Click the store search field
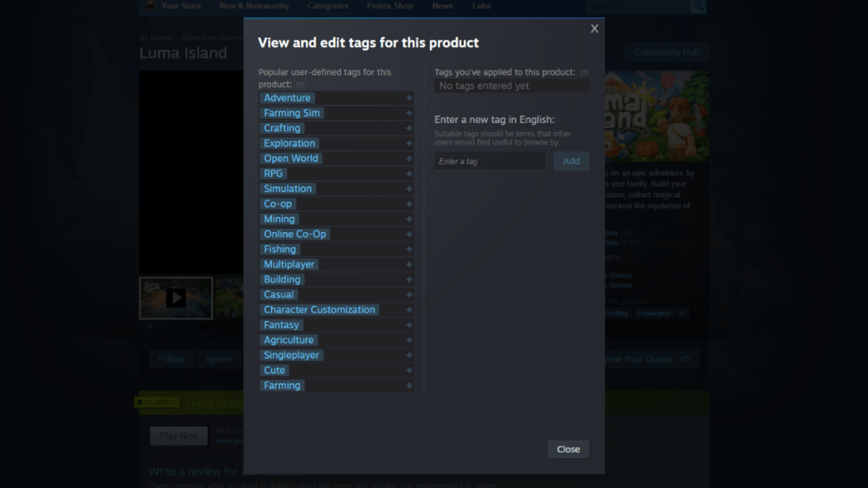The height and width of the screenshot is (488, 868). 637,6
